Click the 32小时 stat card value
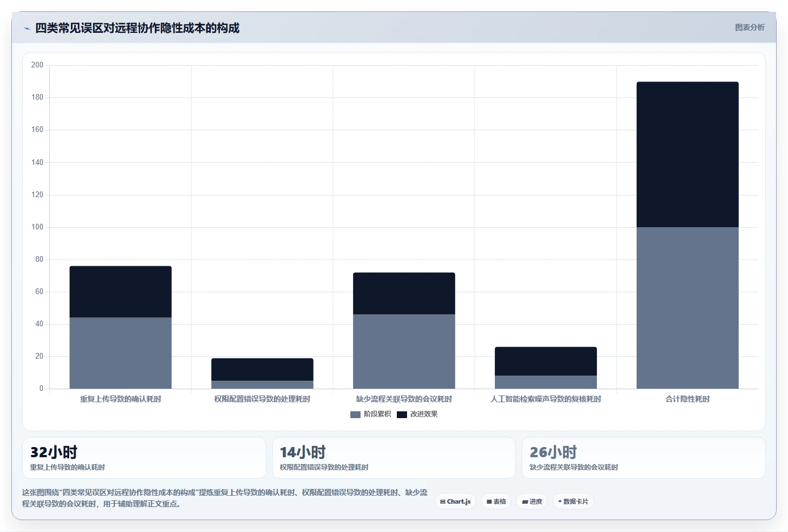Screen dimensions: 788x532 [x=54, y=452]
